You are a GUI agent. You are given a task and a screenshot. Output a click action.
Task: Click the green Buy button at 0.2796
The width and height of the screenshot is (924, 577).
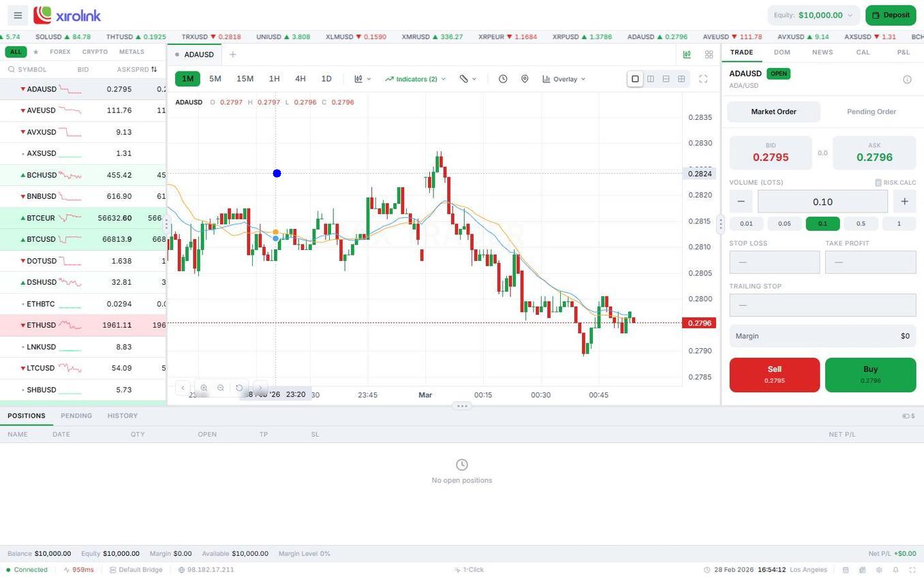coord(870,374)
